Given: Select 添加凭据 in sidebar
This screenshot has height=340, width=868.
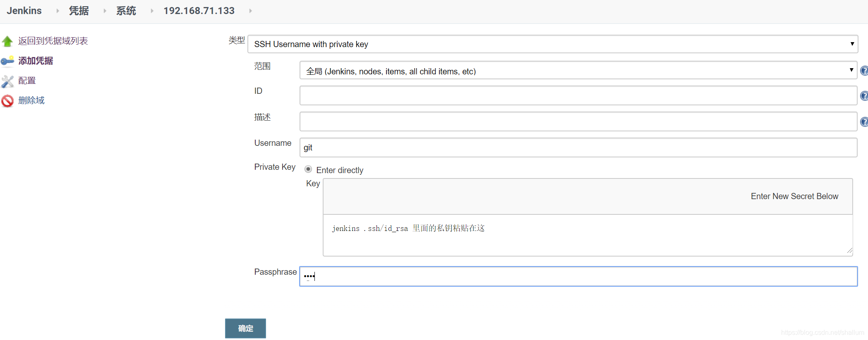Looking at the screenshot, I should 36,61.
